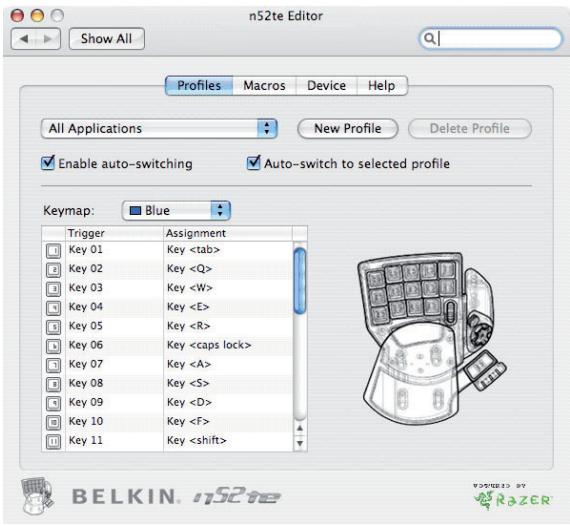This screenshot has width=570, height=526.
Task: Click the small device icon beside Belkin logo
Action: coord(37,496)
